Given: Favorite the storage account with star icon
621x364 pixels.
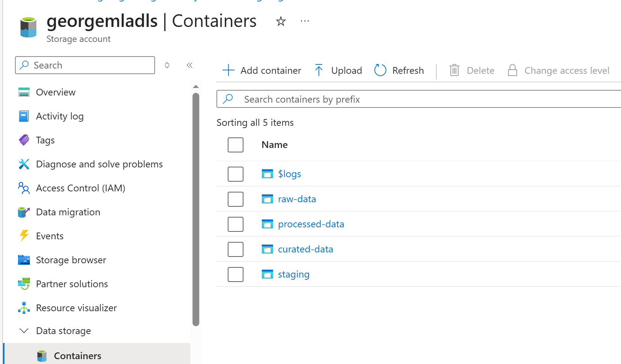Looking at the screenshot, I should tap(281, 21).
